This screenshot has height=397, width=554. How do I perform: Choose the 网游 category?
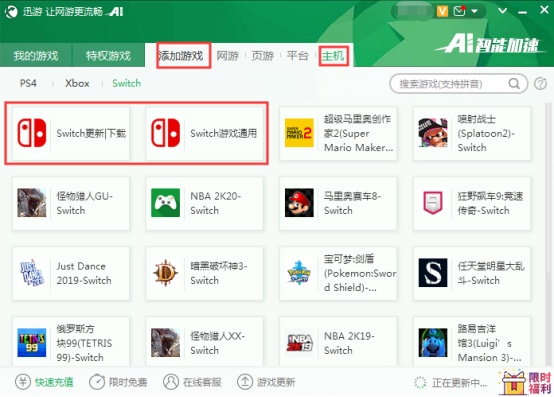click(228, 55)
